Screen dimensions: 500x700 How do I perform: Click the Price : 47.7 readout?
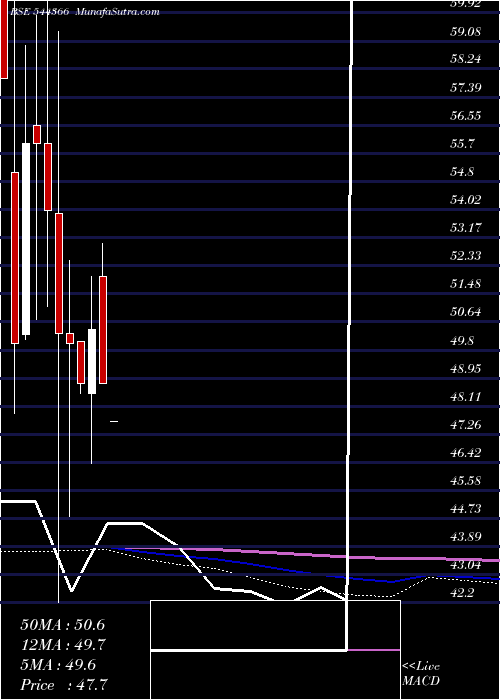click(64, 685)
